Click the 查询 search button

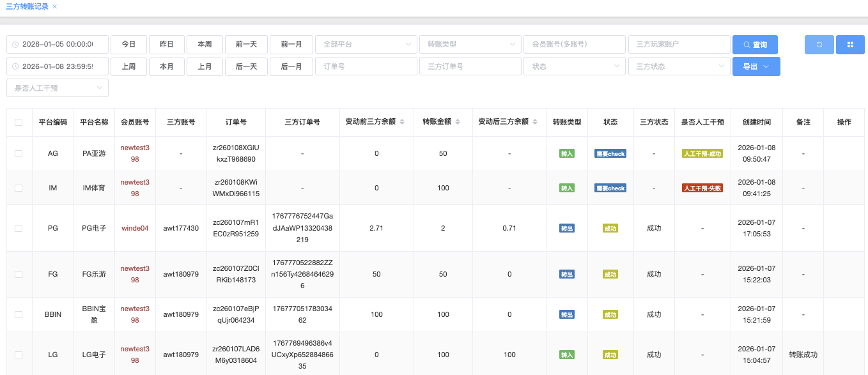755,45
